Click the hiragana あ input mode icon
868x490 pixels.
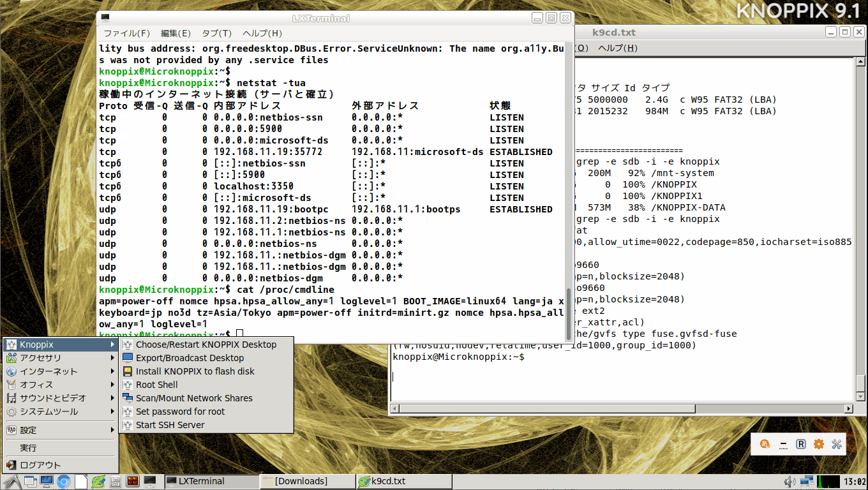click(765, 444)
